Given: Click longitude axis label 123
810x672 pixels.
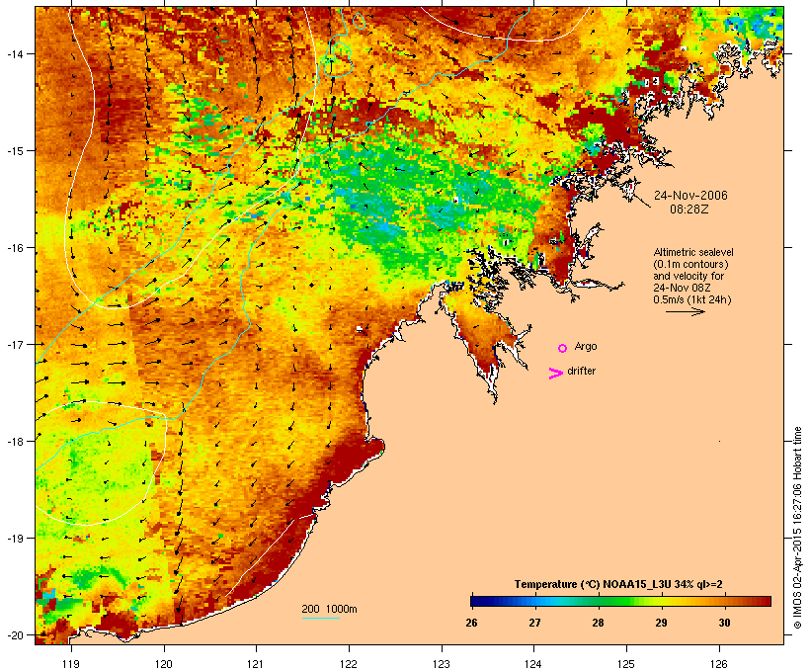Looking at the screenshot, I should click(442, 664).
